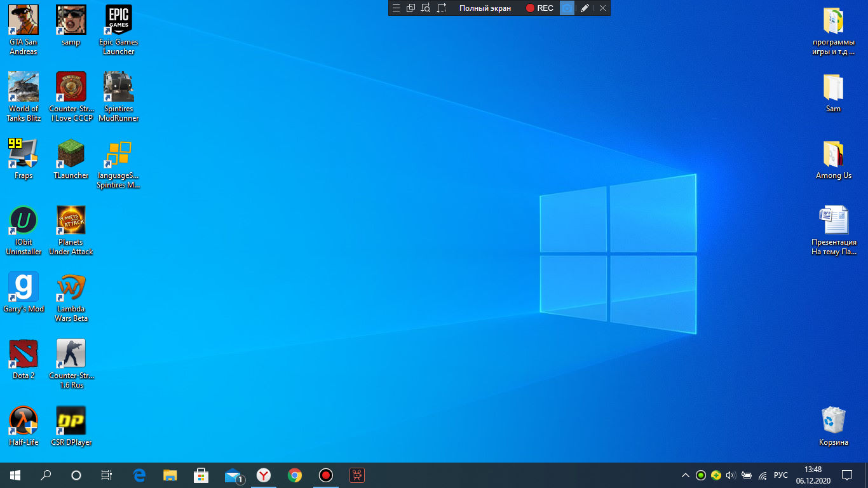The height and width of the screenshot is (488, 868).
Task: Open the recorder's hamburger menu
Action: point(395,8)
